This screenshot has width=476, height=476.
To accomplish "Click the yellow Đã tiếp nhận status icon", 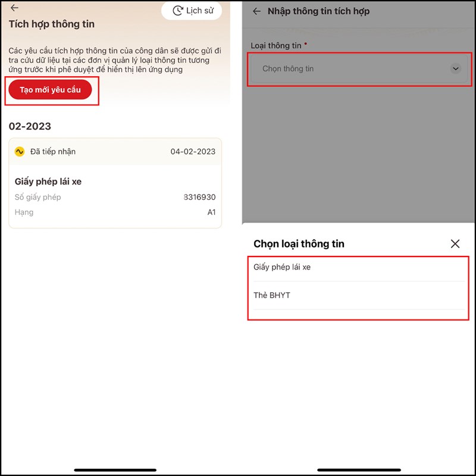I will click(x=20, y=152).
